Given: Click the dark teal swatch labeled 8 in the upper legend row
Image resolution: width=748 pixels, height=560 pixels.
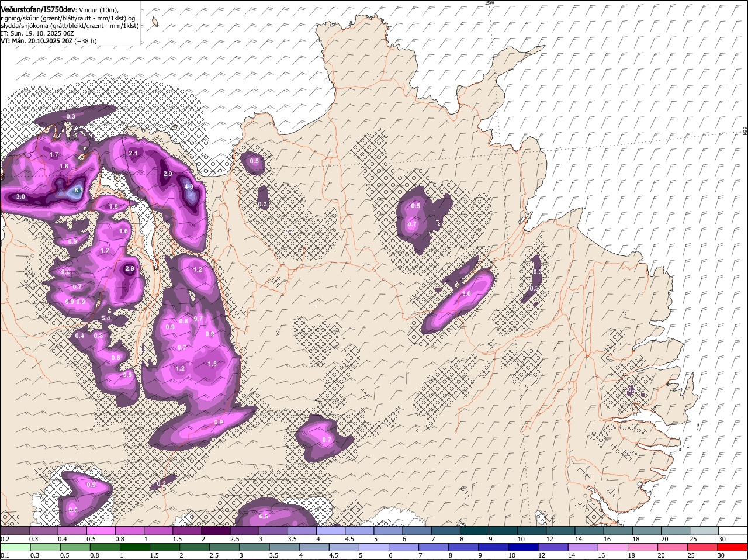Looking at the screenshot, I should tap(475, 530).
